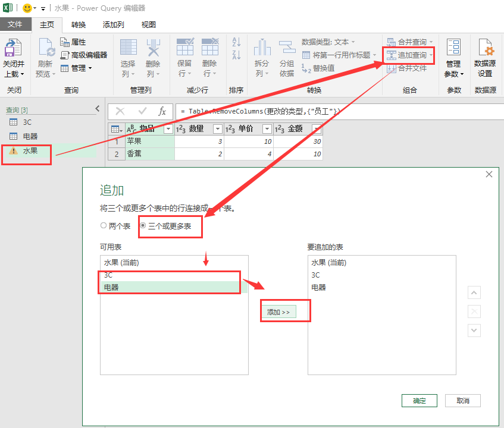504x428 pixels.
Task: Switch to the 转换 tab
Action: click(79, 25)
